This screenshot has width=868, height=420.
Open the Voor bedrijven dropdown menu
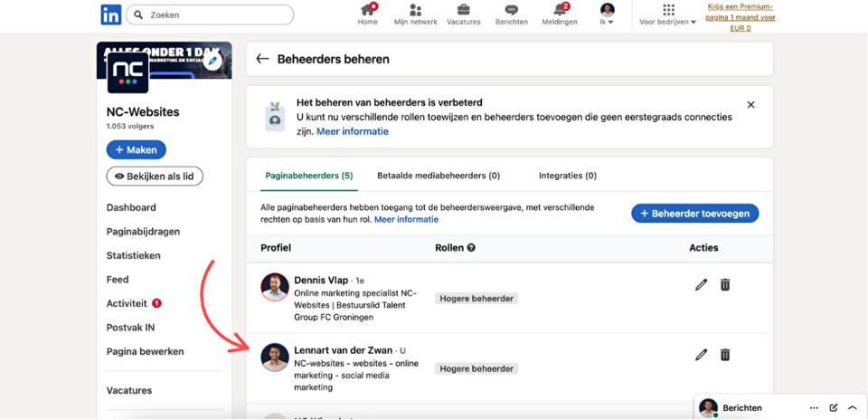668,15
